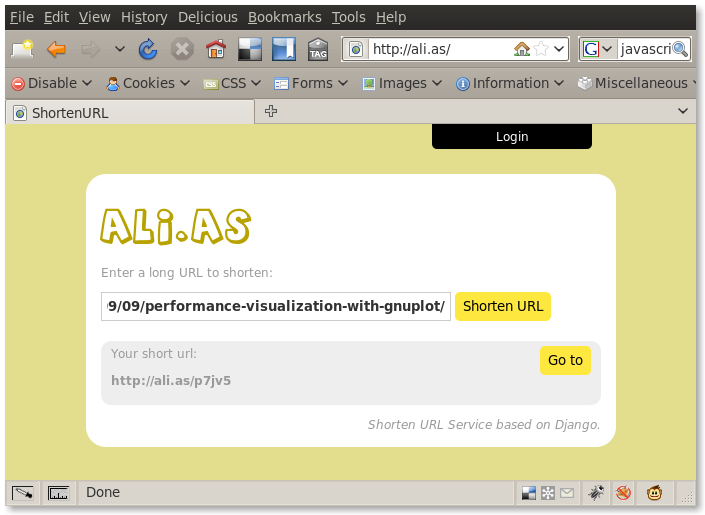Expand the Forms toolbar dropdown
Viewport: 705px width, 515px height.
(311, 83)
